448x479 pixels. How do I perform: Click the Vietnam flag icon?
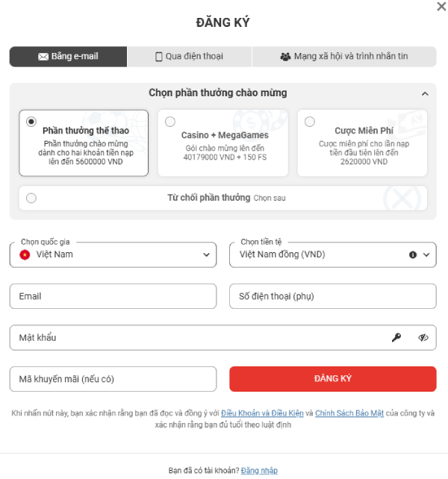pyautogui.click(x=25, y=254)
